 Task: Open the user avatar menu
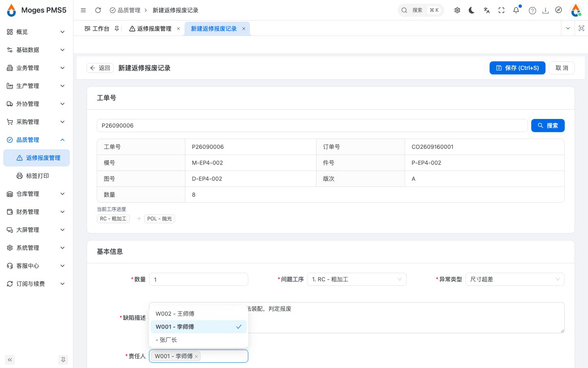(x=576, y=10)
